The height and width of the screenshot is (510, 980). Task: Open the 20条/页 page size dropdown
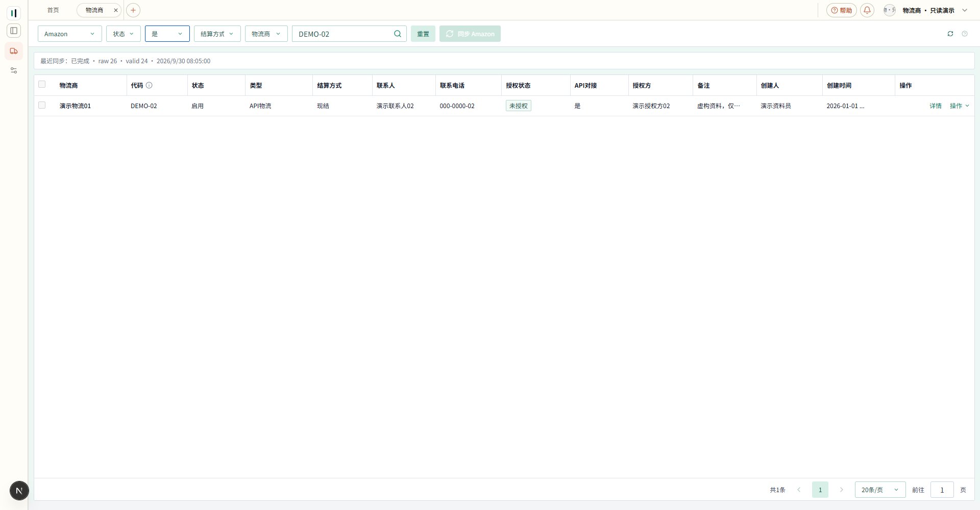click(880, 490)
